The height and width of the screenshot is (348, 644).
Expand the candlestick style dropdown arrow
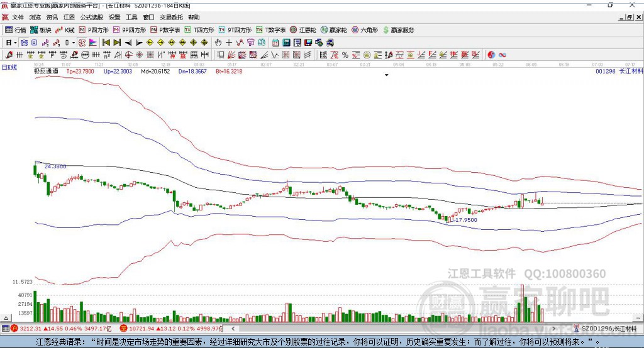[x=74, y=43]
